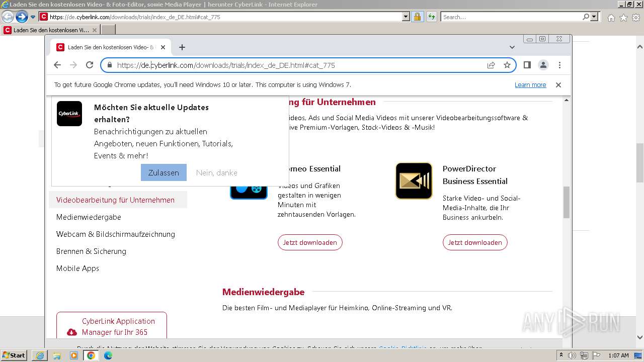This screenshot has height=362, width=644.
Task: Open Internet Explorer tools gear
Action: pos(636,18)
